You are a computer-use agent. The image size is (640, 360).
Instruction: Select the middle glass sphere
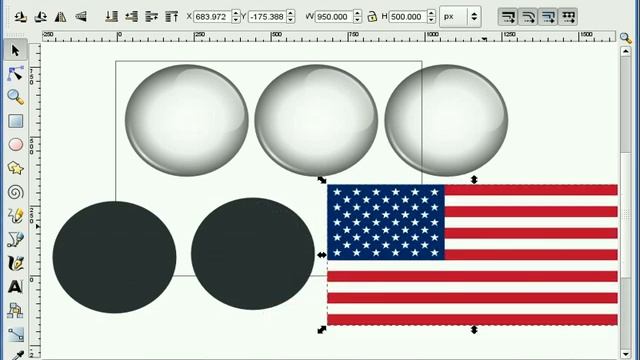316,120
